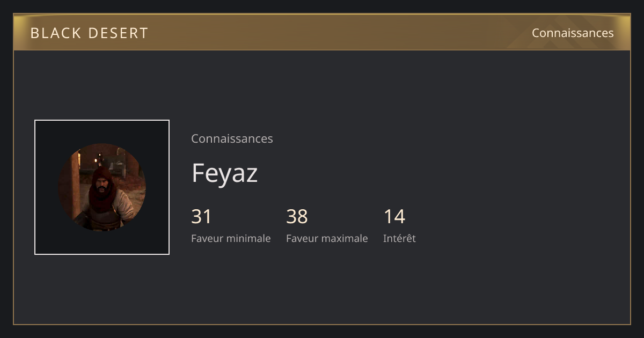Click the letter B of BLACK DESERT
Viewport: 644px width, 338px height.
tap(35, 33)
